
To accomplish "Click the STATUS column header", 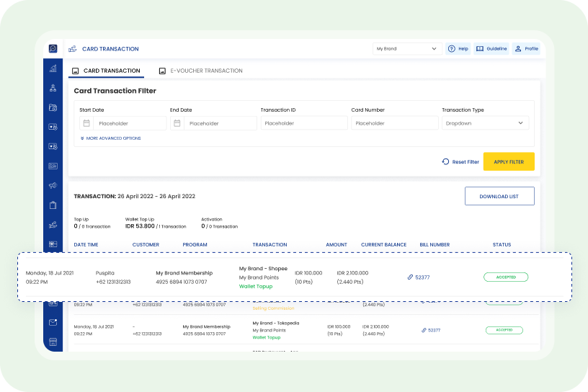I will (502, 244).
